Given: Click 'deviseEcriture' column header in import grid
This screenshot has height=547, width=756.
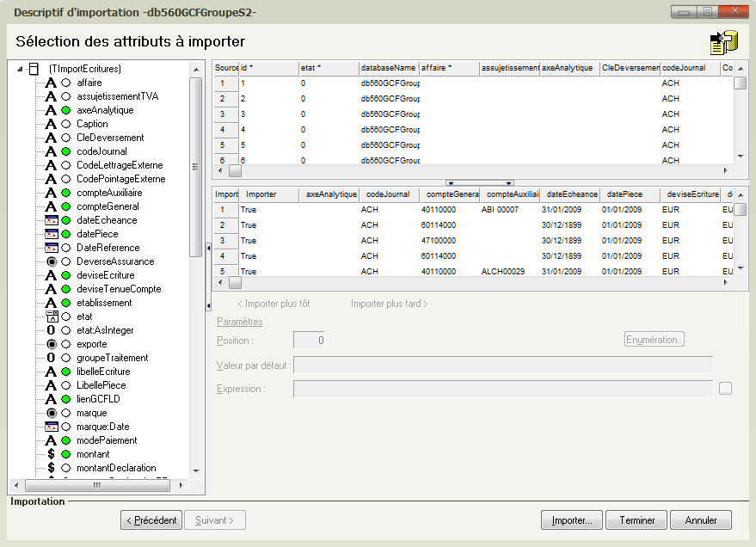Looking at the screenshot, I should tap(691, 194).
